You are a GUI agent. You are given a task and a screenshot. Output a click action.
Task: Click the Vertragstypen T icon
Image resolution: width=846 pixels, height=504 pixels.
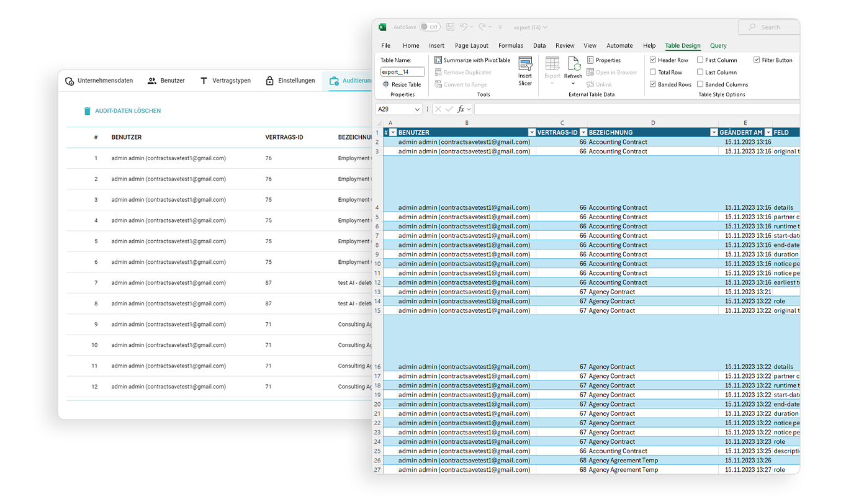click(x=204, y=81)
